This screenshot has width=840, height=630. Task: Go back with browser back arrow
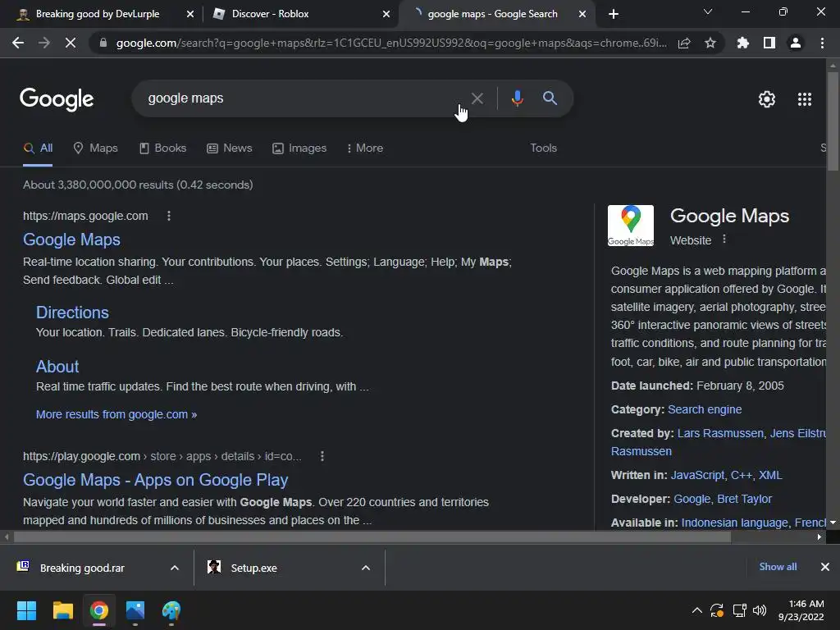pyautogui.click(x=18, y=43)
